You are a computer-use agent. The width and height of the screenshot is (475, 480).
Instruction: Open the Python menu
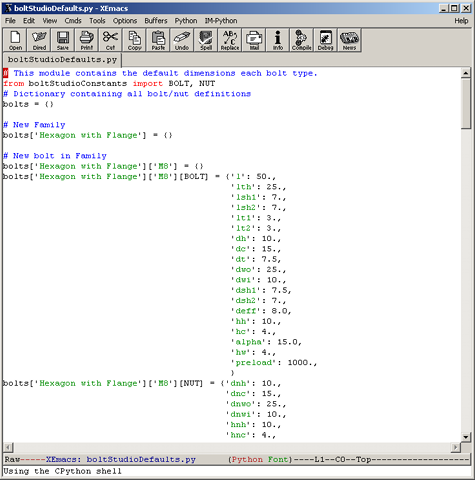pyautogui.click(x=186, y=21)
